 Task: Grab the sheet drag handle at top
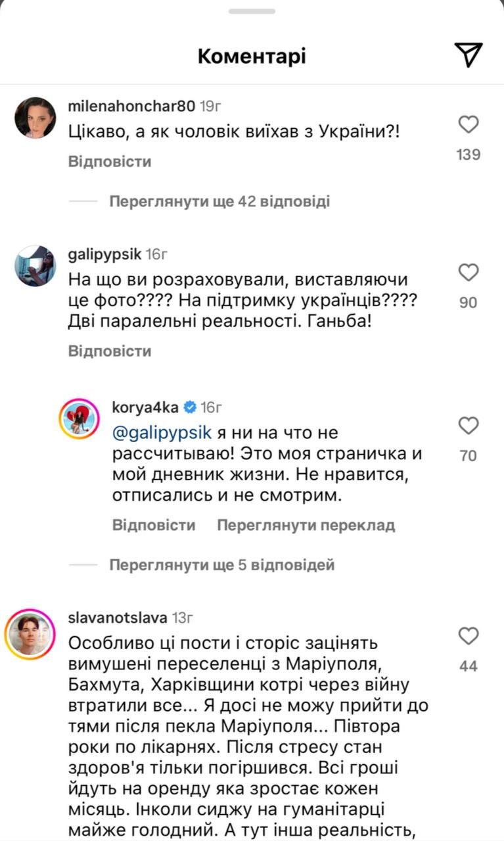click(x=252, y=11)
